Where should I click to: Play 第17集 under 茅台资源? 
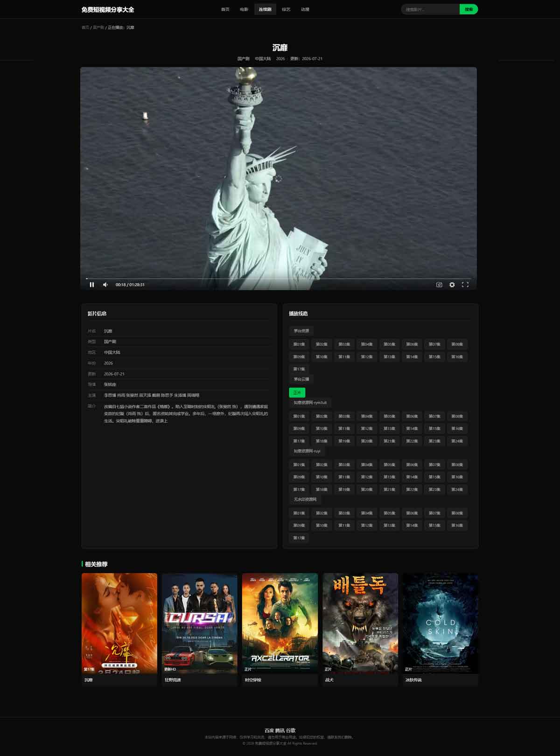tap(299, 369)
